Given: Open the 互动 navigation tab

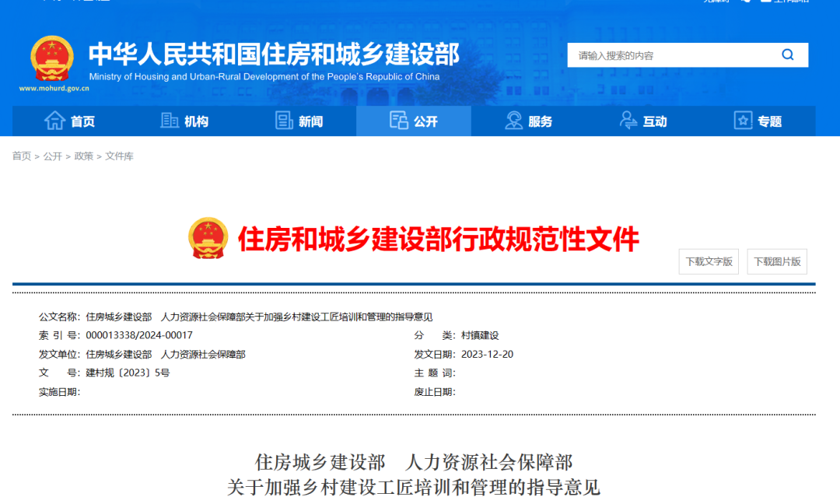Looking at the screenshot, I should tap(643, 121).
